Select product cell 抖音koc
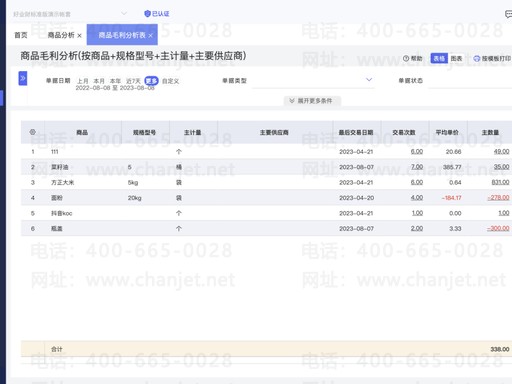Viewport: 512px width, 384px height. click(62, 213)
